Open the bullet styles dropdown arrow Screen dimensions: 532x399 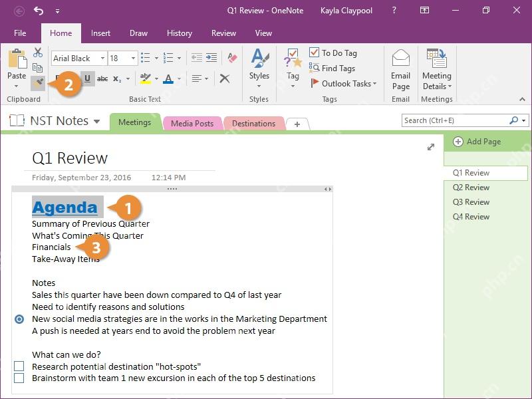(x=156, y=58)
